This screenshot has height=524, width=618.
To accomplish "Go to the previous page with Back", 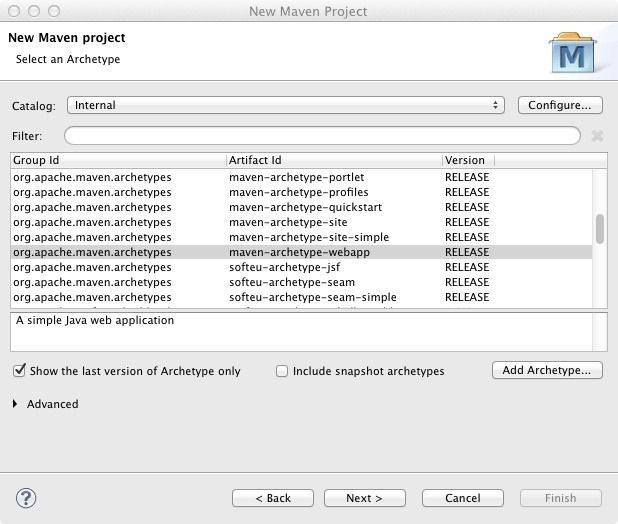I will pyautogui.click(x=273, y=498).
